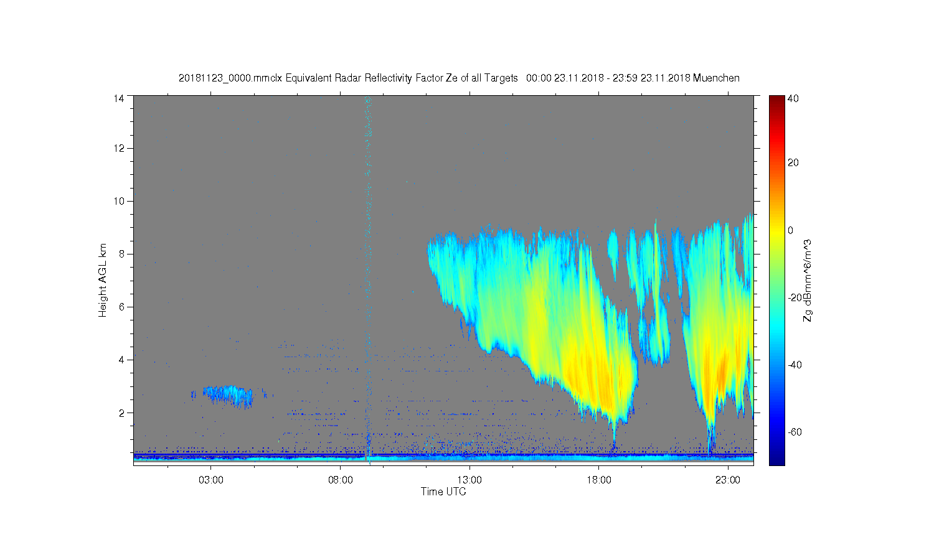
Task: Click the 18:00 time tick label
Action: [598, 480]
